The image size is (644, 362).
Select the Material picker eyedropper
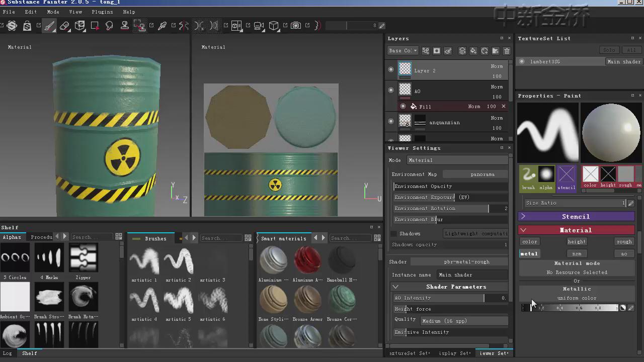pyautogui.click(x=162, y=26)
